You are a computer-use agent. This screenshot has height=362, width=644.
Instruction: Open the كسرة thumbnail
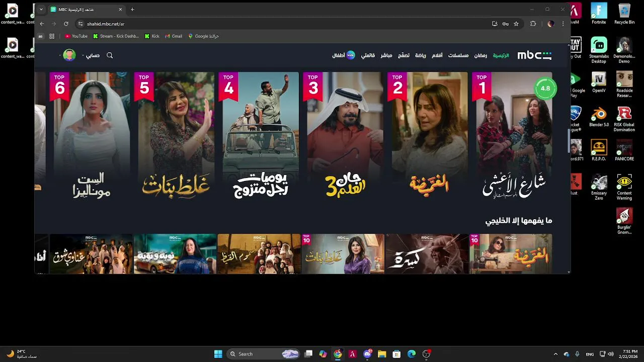427,254
